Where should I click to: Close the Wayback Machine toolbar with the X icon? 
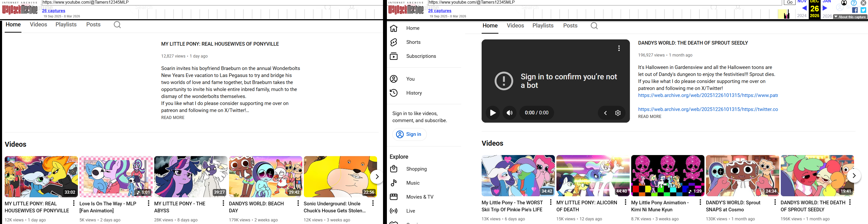pyautogui.click(x=863, y=3)
